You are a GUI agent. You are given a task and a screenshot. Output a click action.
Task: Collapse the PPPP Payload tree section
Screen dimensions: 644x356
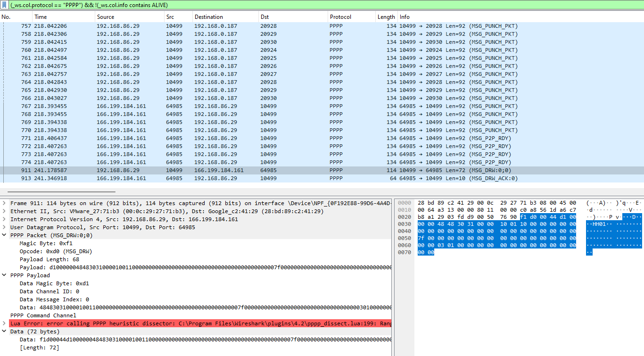click(x=5, y=275)
